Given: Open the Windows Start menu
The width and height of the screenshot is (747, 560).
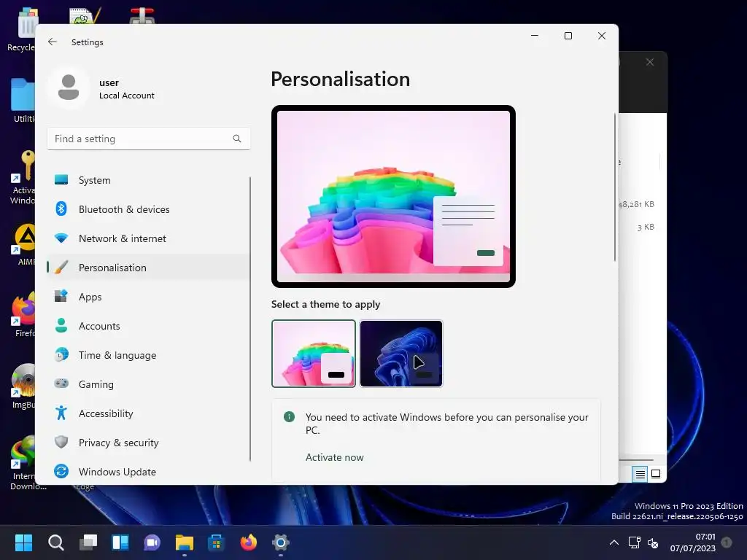Looking at the screenshot, I should [24, 542].
